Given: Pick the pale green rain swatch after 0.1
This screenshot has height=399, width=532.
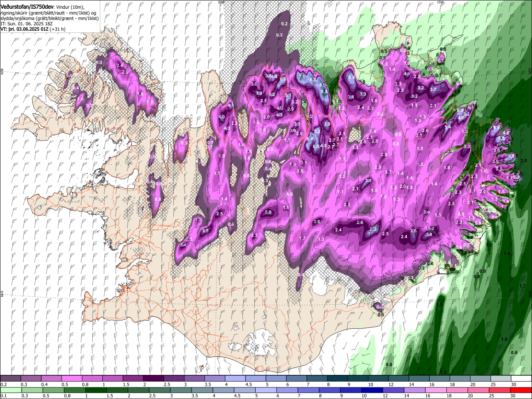Looking at the screenshot, I should (x=10, y=390).
